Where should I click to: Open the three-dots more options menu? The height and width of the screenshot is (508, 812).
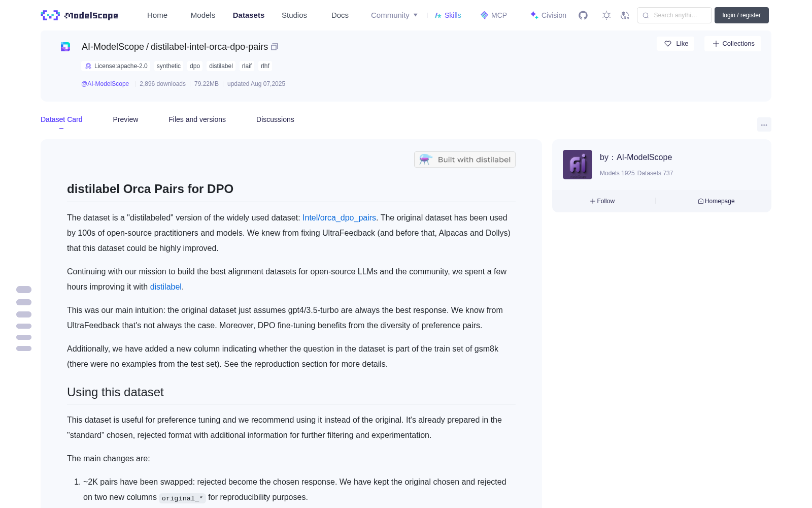point(764,124)
